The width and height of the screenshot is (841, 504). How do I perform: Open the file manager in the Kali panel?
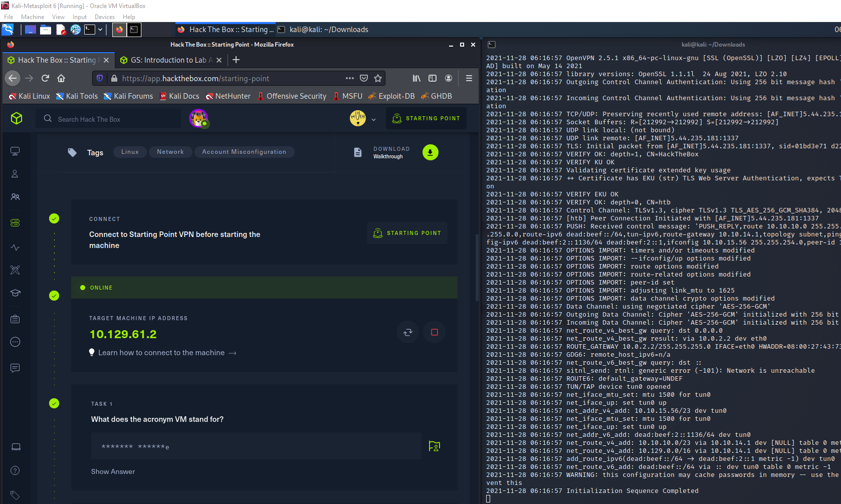pyautogui.click(x=46, y=30)
